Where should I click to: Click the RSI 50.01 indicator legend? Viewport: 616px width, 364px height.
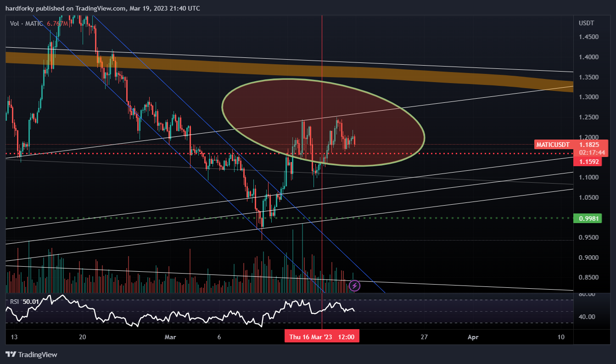click(24, 301)
